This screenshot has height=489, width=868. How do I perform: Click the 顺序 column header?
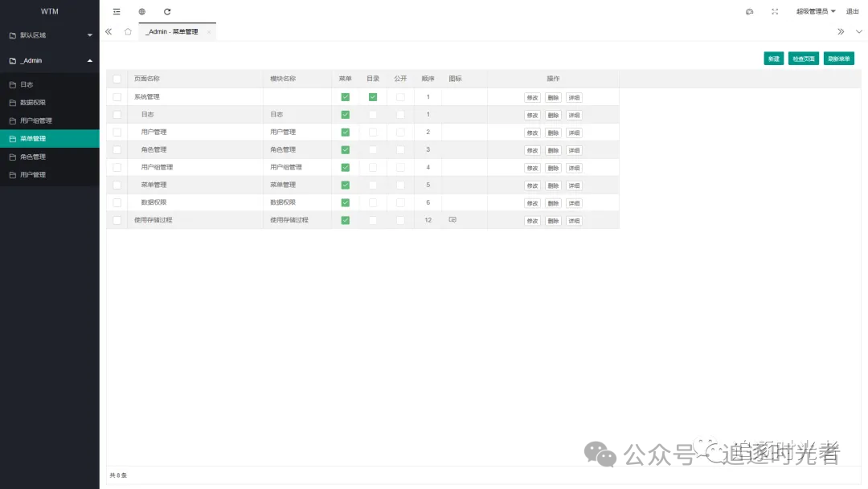click(428, 79)
